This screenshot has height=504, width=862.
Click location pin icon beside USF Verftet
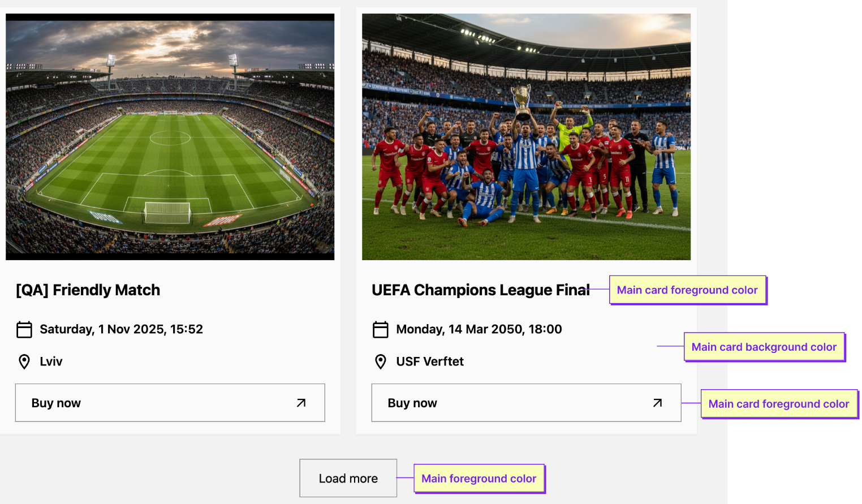tap(381, 361)
